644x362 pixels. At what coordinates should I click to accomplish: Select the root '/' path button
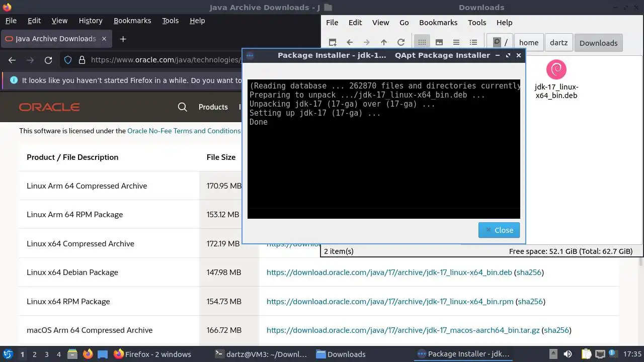(x=500, y=43)
